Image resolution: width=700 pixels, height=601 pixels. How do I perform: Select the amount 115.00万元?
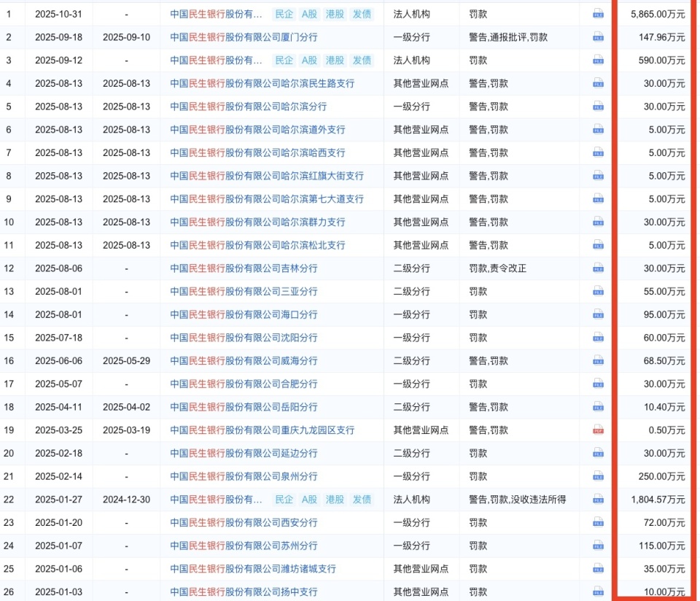[x=661, y=546]
